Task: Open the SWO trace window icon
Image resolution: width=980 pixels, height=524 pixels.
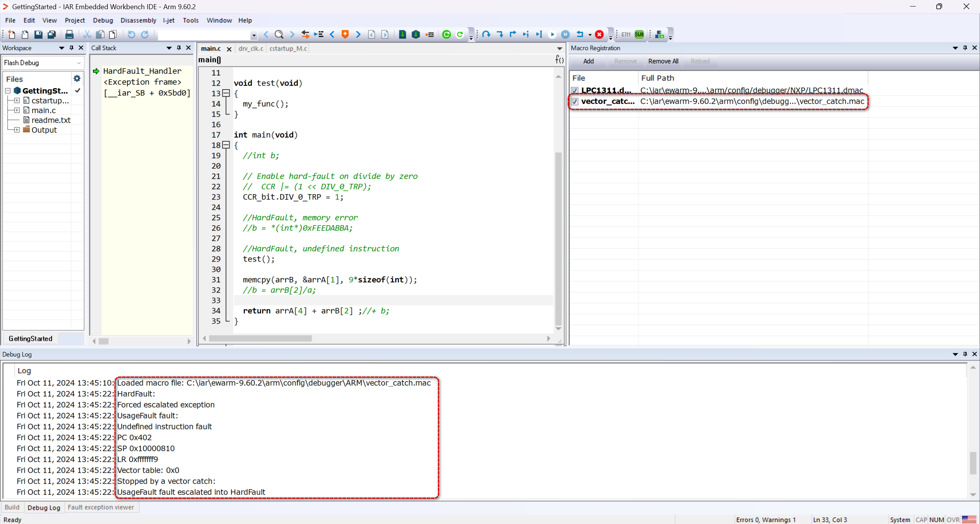Action: 639,34
